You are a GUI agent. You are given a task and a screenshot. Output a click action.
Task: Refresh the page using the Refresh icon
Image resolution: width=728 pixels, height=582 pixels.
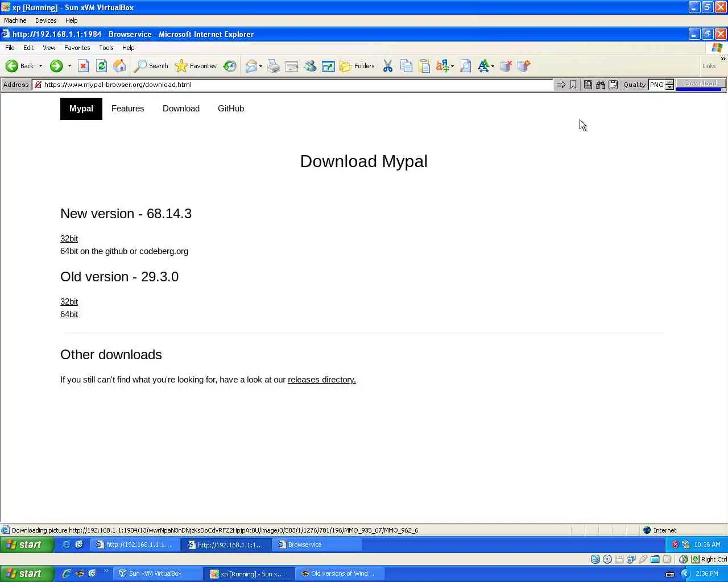click(101, 66)
